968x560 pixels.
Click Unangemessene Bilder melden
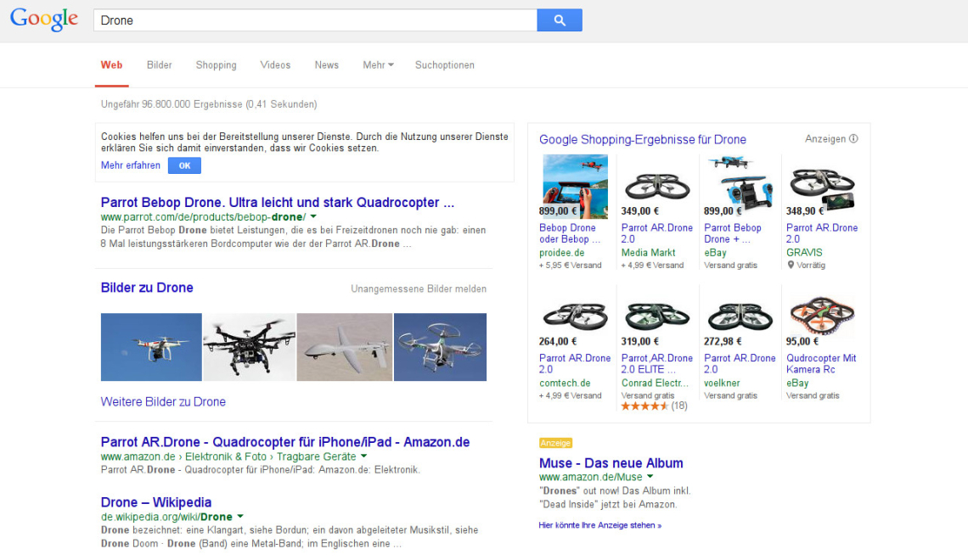pyautogui.click(x=419, y=288)
